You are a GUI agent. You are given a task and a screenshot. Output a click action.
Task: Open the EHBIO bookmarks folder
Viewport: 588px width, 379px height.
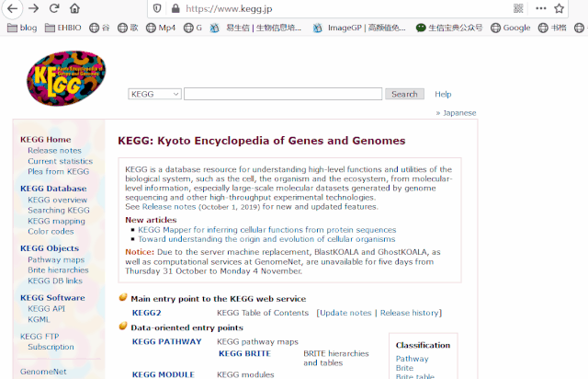tap(63, 28)
